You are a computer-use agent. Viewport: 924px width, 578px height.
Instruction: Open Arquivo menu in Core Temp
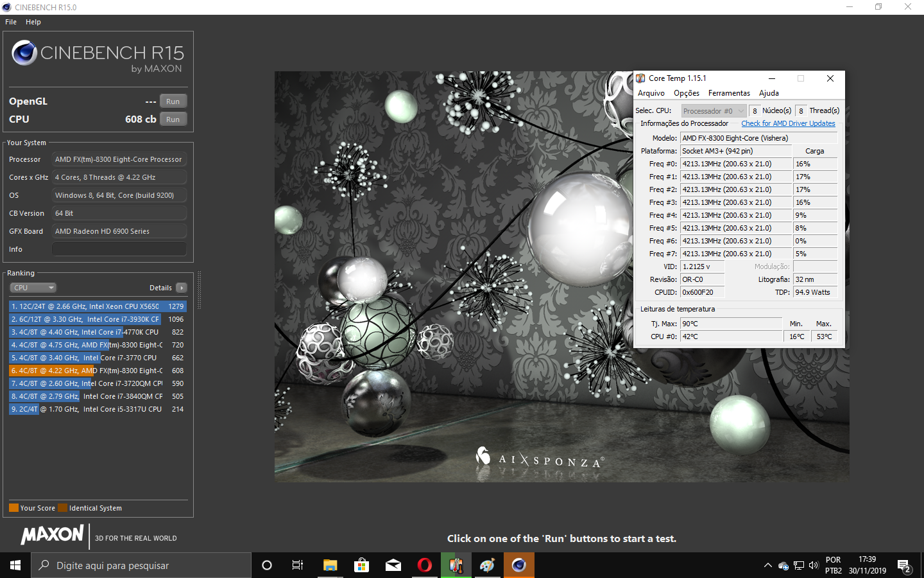651,93
